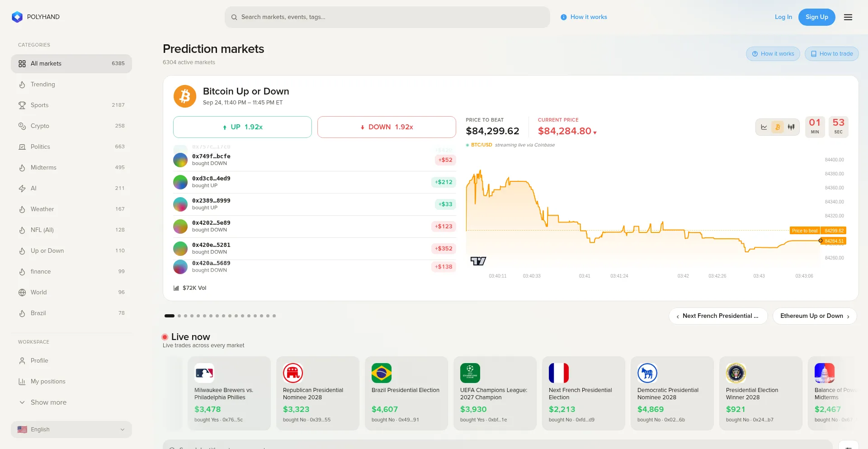Screen dimensions: 868x449
Task: Click French flag icon on card
Action: (559, 373)
